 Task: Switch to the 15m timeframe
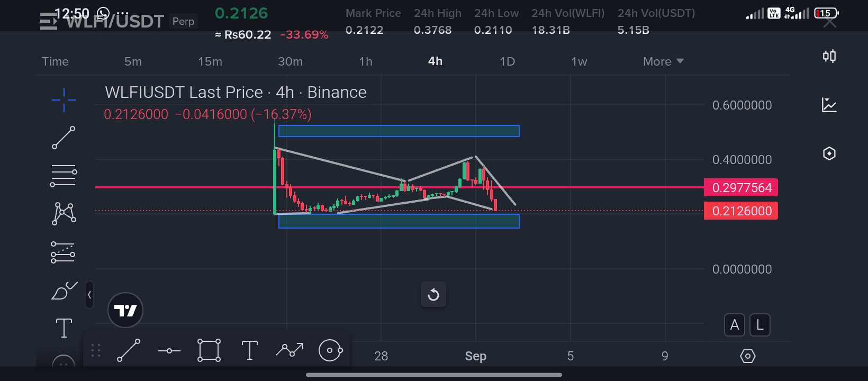(210, 61)
